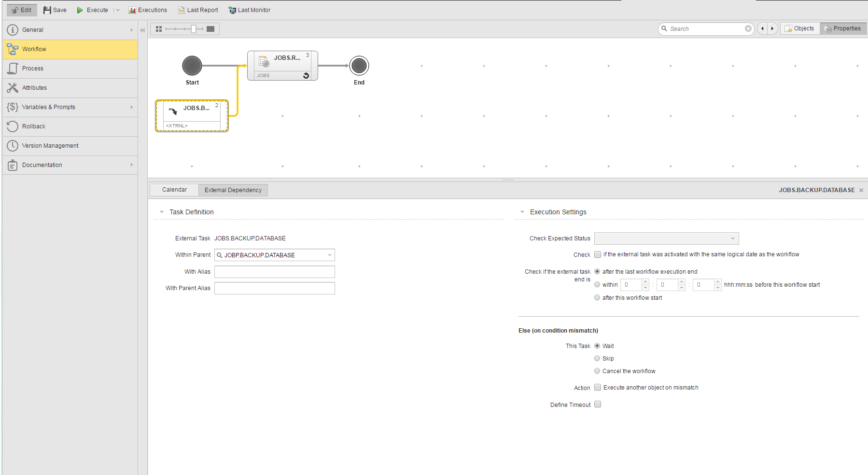Click the With Alias input field
Screen dimensions: 868x475
point(274,272)
